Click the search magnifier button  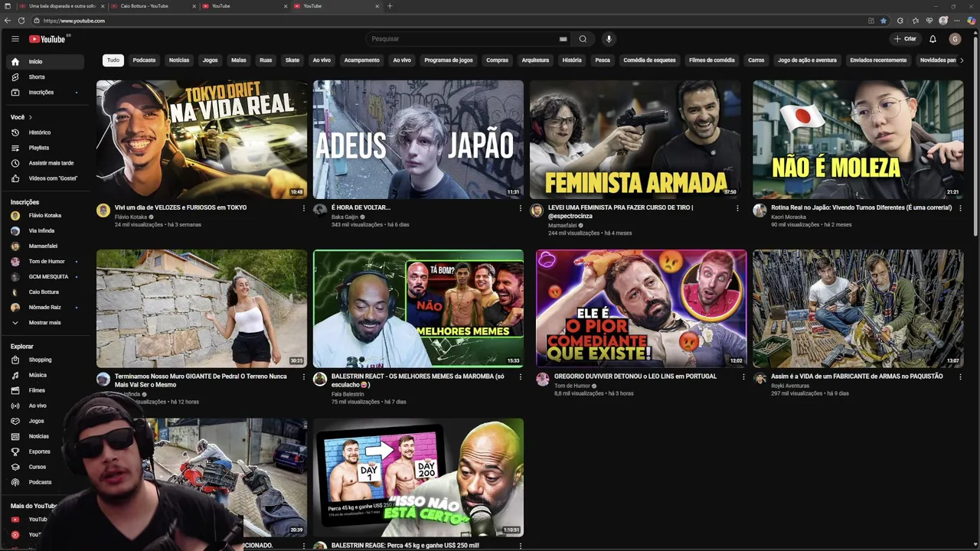pyautogui.click(x=583, y=39)
